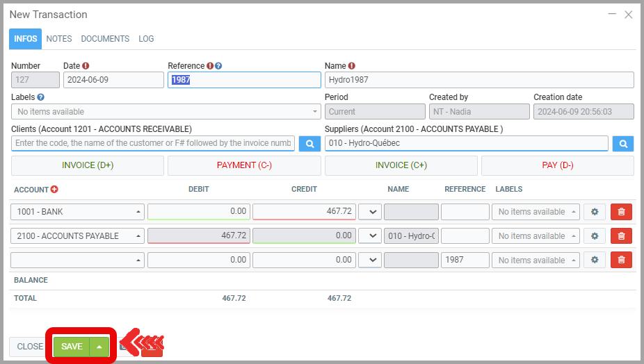Expand the chevron dropdown in BANK row

[x=370, y=212]
